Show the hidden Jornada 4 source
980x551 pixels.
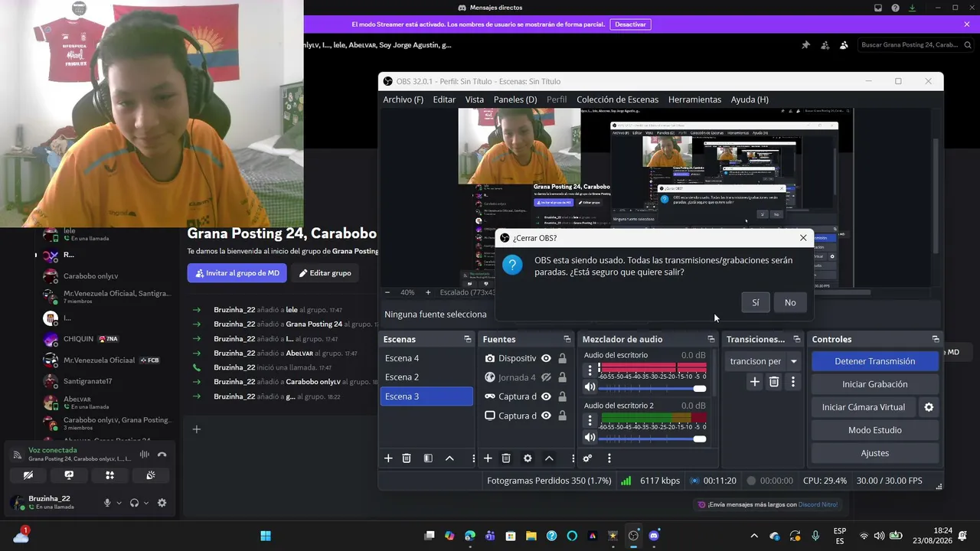coord(546,377)
